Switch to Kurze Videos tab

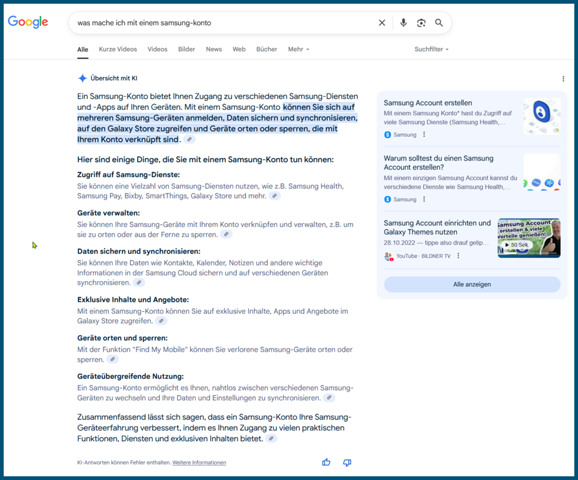tap(118, 49)
